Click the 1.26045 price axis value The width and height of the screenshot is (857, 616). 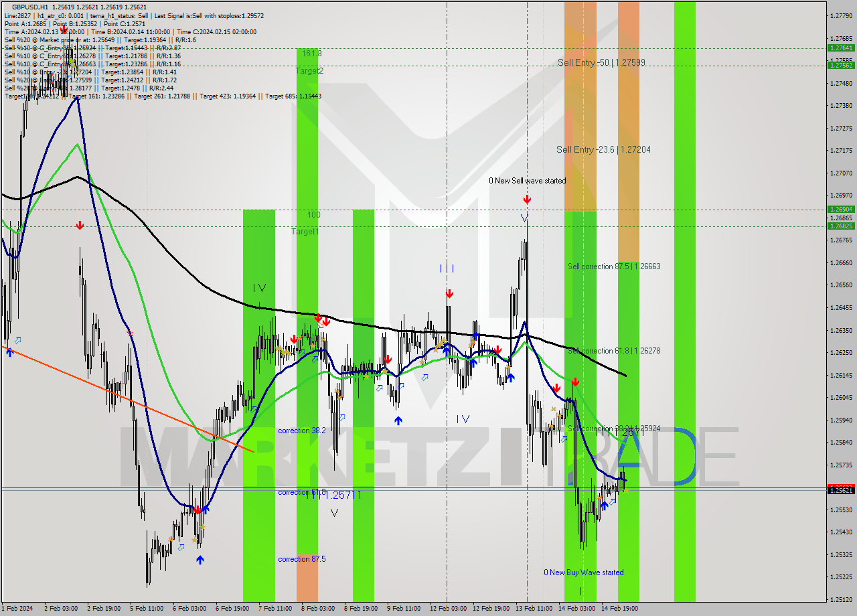841,397
